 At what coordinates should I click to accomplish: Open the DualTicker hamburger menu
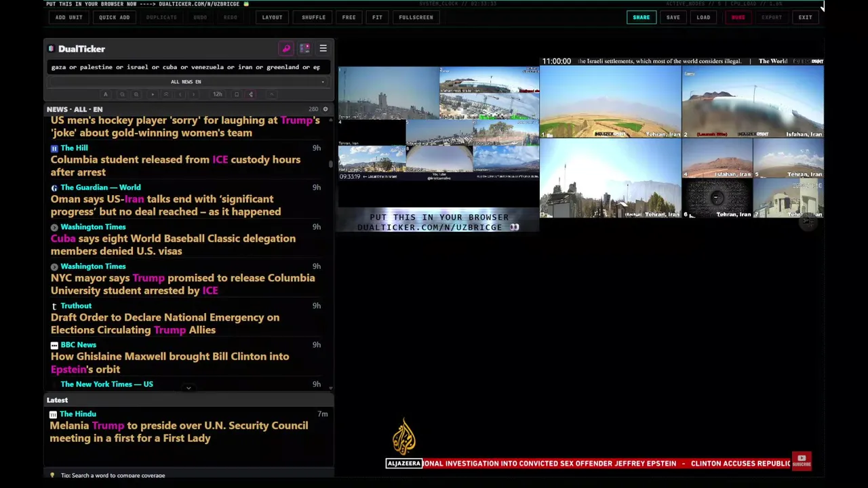323,49
